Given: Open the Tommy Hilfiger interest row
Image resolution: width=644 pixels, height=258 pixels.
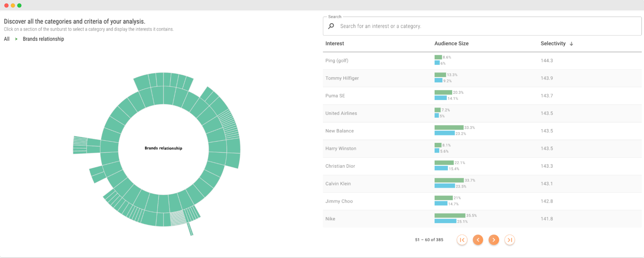Looking at the screenshot, I should click(x=482, y=78).
